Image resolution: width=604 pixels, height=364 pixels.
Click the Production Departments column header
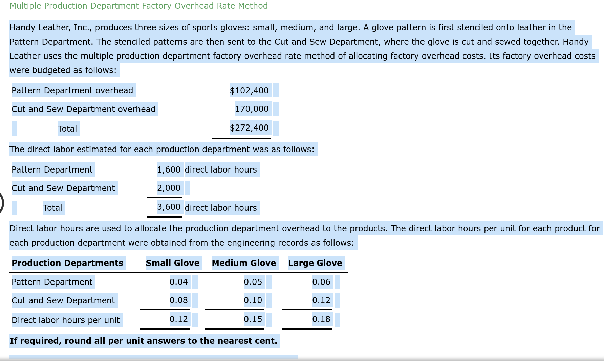click(x=67, y=263)
